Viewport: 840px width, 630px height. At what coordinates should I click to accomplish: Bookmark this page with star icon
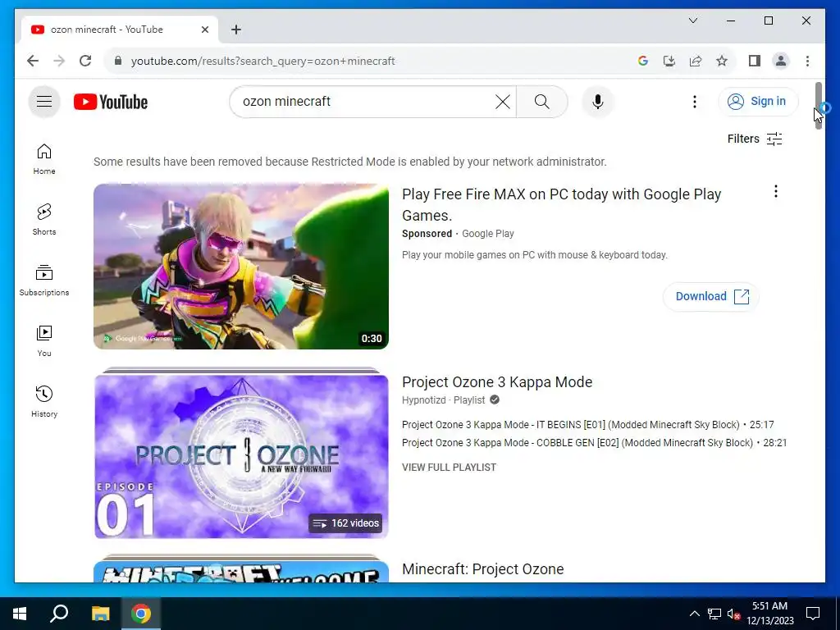coord(722,61)
